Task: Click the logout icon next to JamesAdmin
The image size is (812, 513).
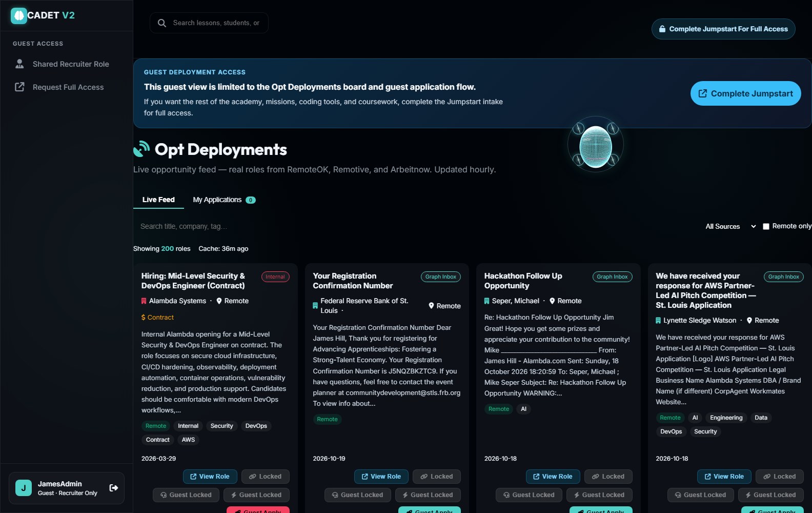Action: [x=114, y=488]
